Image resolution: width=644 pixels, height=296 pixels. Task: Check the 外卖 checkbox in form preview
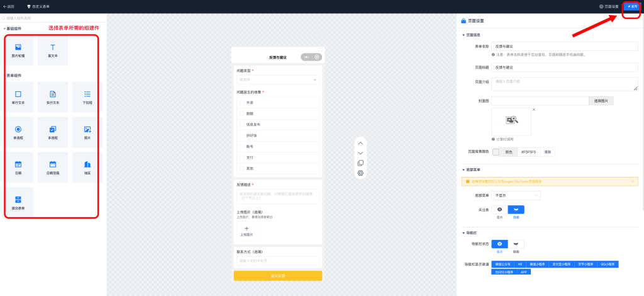pyautogui.click(x=241, y=103)
